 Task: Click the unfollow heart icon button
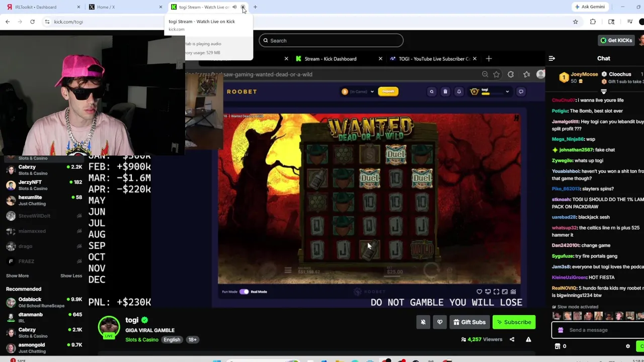point(440,322)
